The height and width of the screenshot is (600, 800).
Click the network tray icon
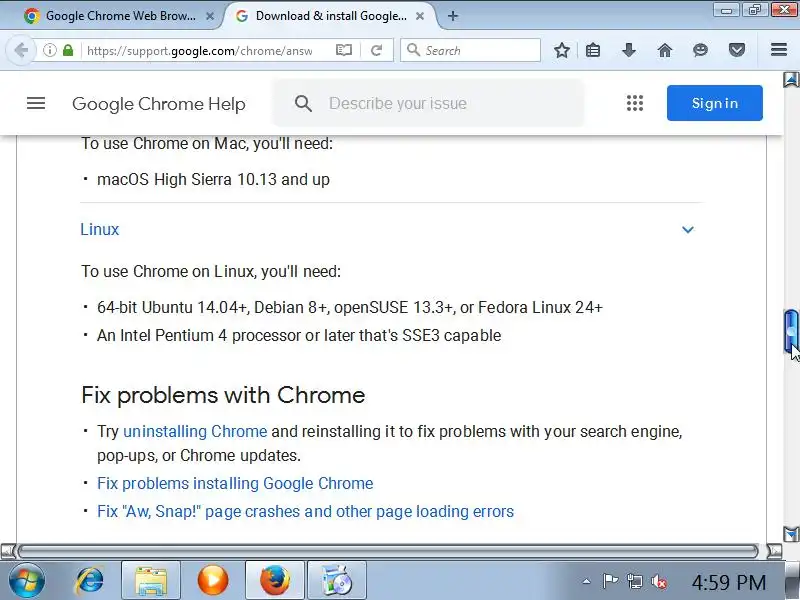pyautogui.click(x=635, y=581)
